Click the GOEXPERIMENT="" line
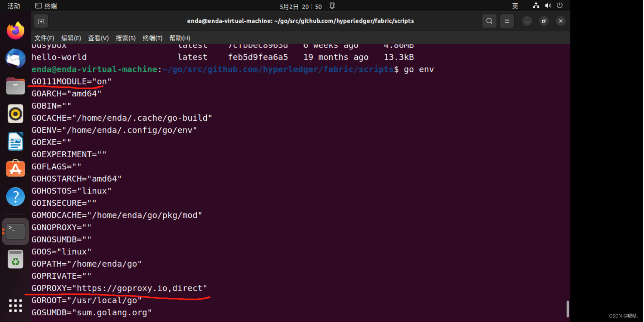This screenshot has width=644, height=322. pyautogui.click(x=69, y=154)
